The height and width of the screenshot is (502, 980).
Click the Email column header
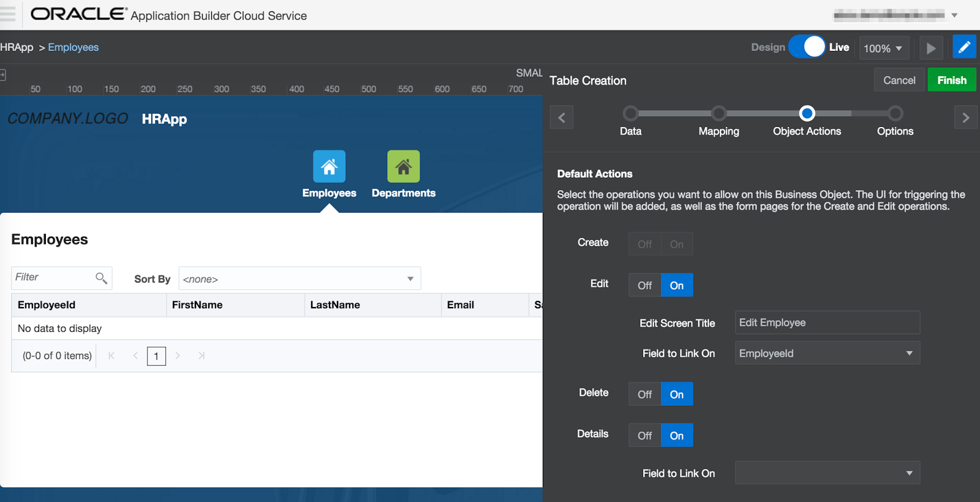[x=484, y=305]
